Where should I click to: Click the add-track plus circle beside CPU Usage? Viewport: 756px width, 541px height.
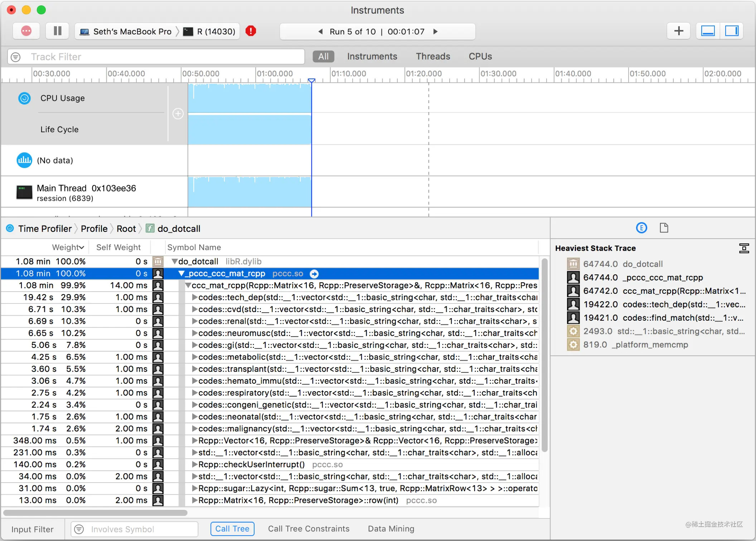178,114
